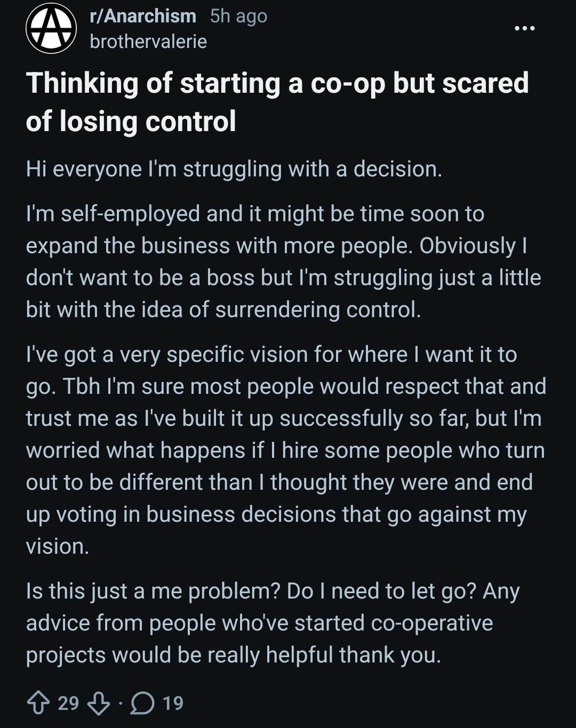View brothervalerie's user profile
Image resolution: width=576 pixels, height=728 pixels.
[x=148, y=42]
